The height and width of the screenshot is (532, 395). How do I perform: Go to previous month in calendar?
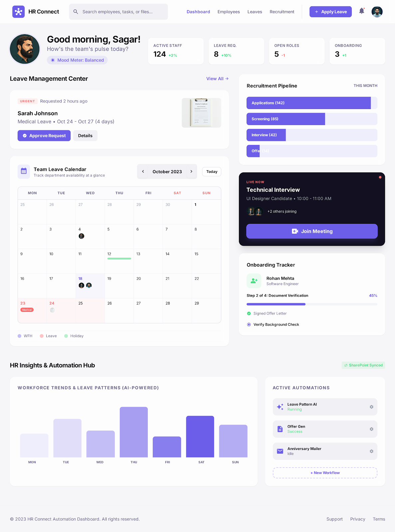tap(143, 172)
